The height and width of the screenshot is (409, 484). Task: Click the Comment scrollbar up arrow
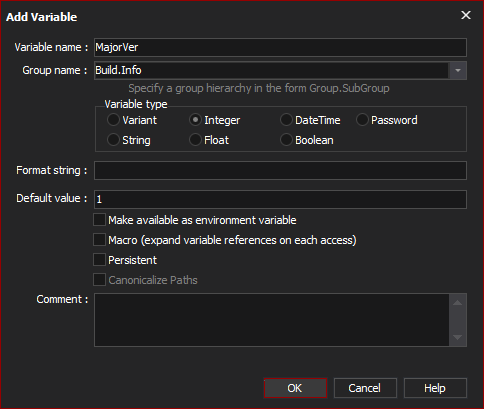[458, 303]
